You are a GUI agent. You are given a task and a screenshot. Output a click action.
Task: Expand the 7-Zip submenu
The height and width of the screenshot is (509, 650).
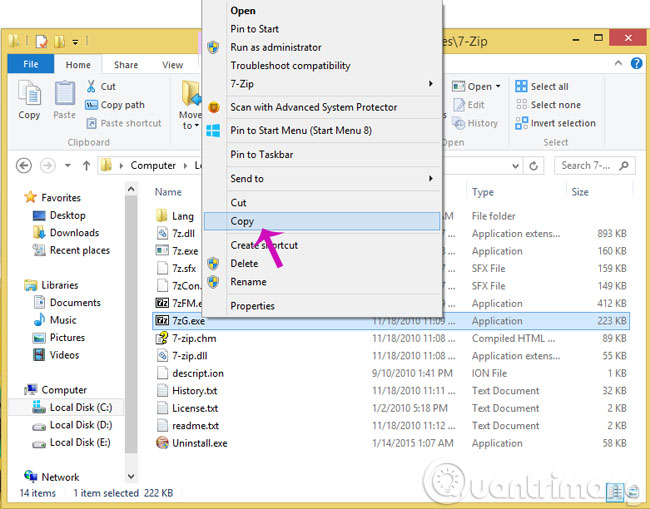(431, 84)
